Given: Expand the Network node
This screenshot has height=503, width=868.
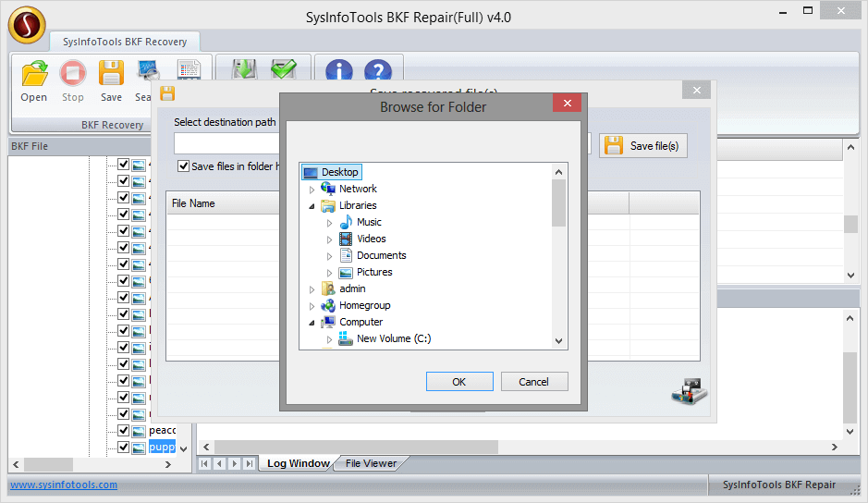Looking at the screenshot, I should click(x=312, y=190).
